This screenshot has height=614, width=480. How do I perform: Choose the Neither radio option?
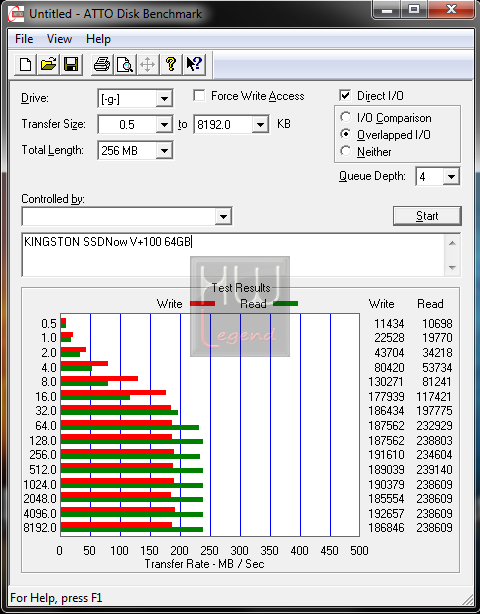(x=346, y=151)
